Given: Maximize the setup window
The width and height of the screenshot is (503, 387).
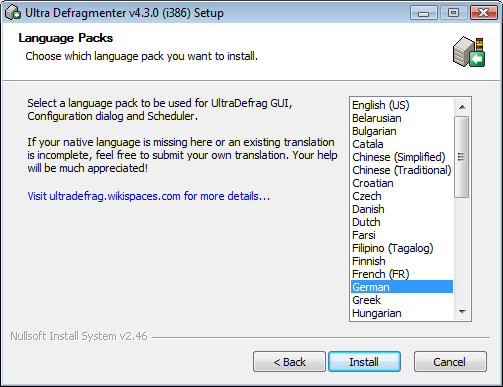Looking at the screenshot, I should point(453,13).
